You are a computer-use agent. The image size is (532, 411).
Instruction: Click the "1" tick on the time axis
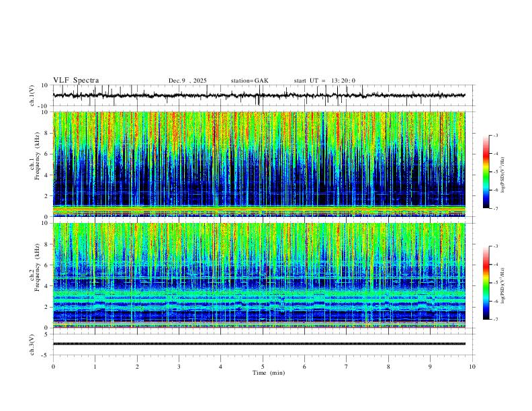(x=95, y=367)
